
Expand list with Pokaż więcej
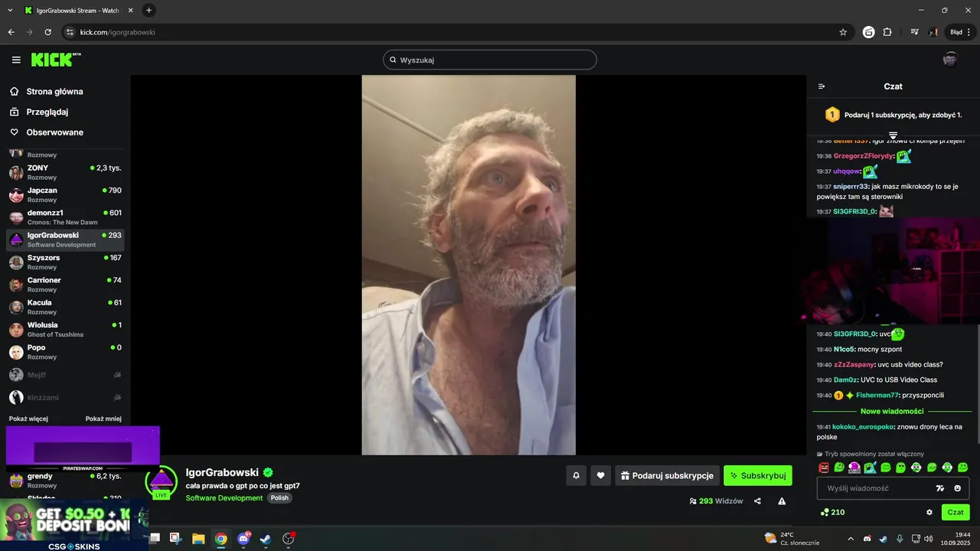coord(28,419)
